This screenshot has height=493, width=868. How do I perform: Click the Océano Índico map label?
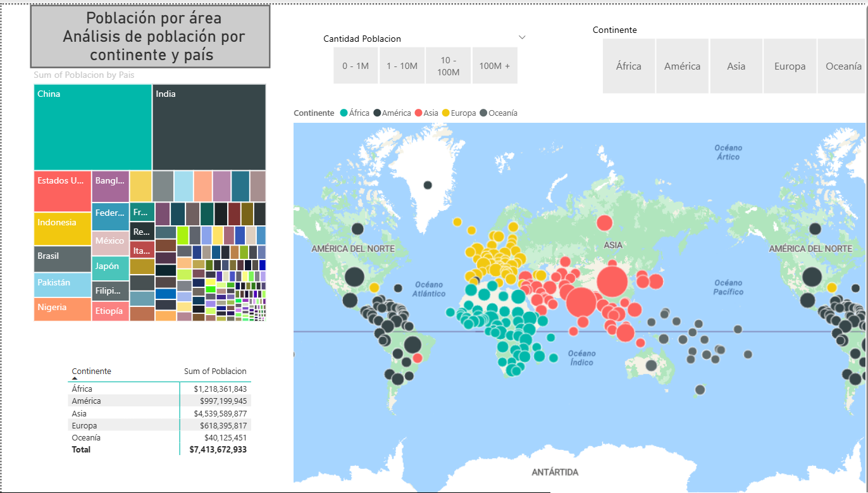pos(581,358)
